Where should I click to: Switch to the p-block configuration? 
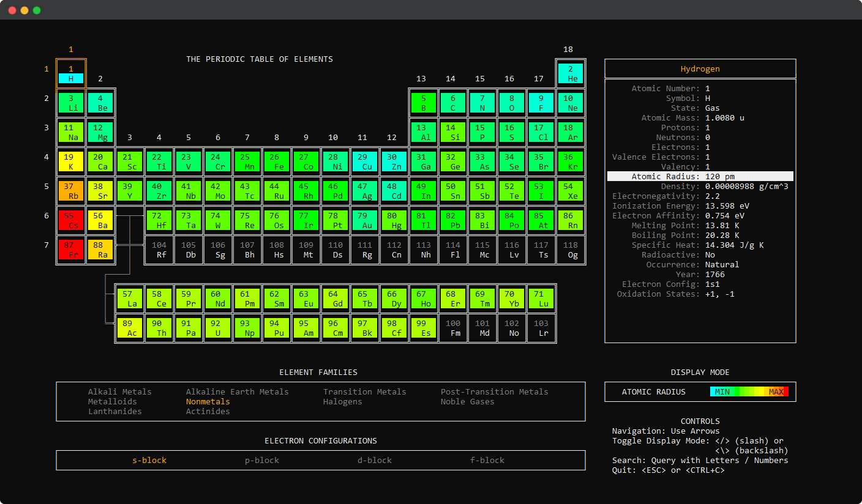pos(262,460)
